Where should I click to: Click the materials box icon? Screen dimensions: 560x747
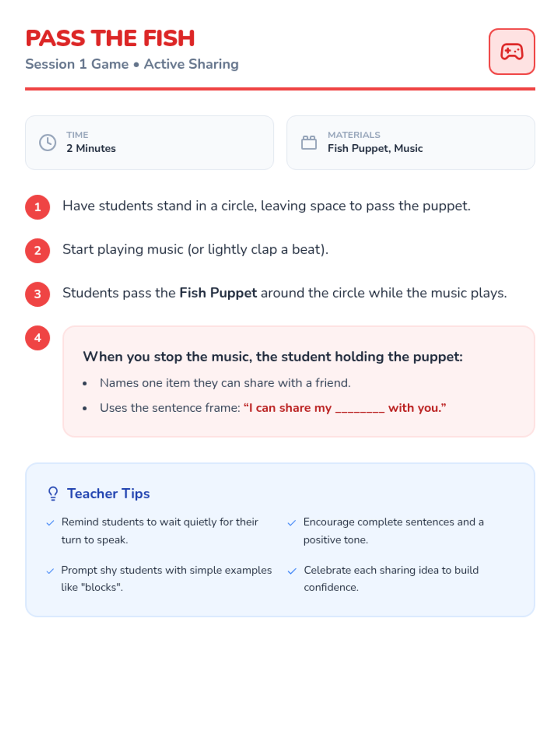(x=308, y=142)
